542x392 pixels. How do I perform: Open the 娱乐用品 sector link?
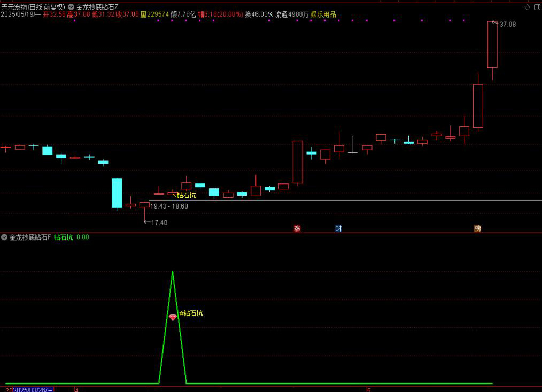[x=323, y=14]
